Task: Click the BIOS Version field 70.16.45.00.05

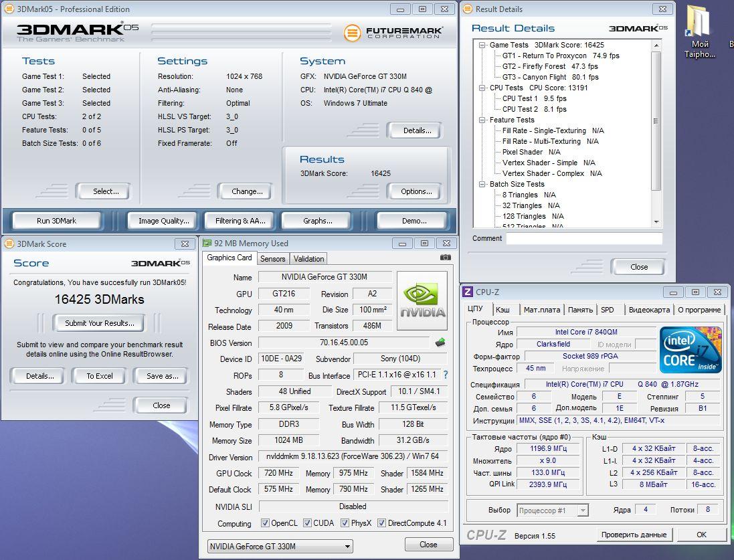Action: [344, 343]
